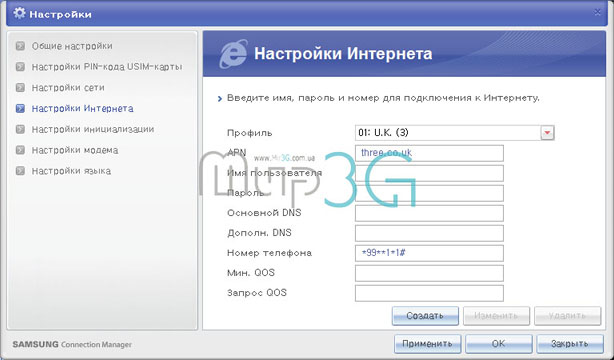Click the Основной DNS label
Image resolution: width=614 pixels, height=360 pixels.
click(264, 213)
